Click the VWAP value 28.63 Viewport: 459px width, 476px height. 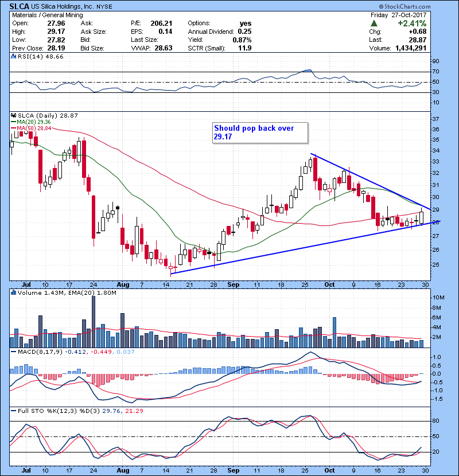164,48
